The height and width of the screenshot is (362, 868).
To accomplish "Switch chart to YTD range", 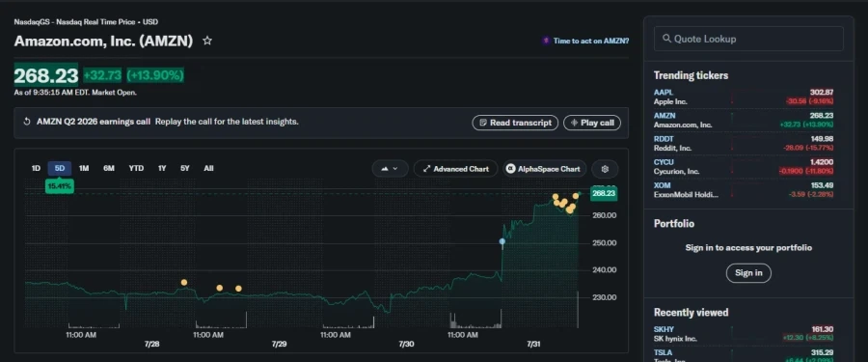I will (136, 169).
